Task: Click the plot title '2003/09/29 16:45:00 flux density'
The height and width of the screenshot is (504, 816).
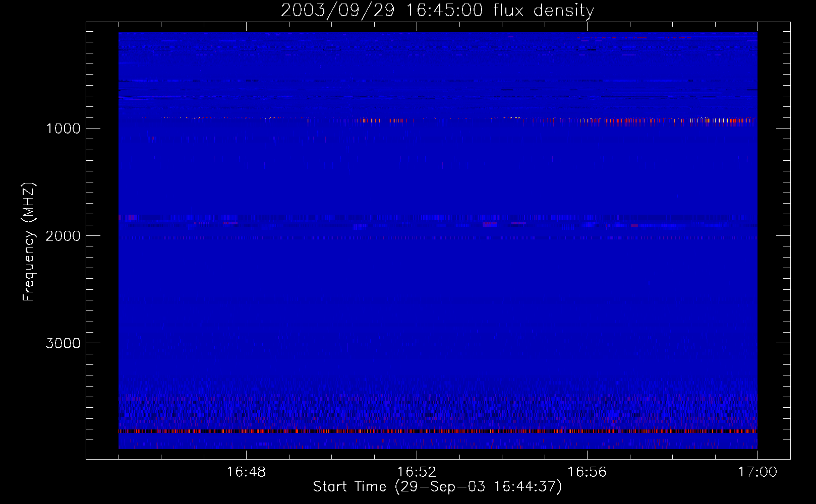Action: 437,10
